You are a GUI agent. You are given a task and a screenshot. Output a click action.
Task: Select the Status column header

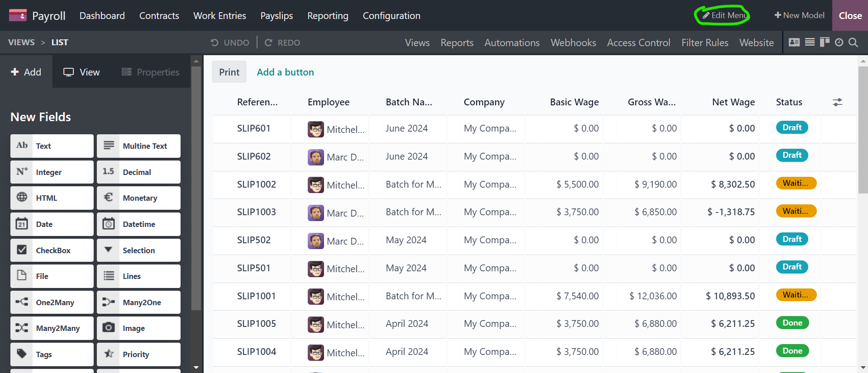click(x=789, y=102)
